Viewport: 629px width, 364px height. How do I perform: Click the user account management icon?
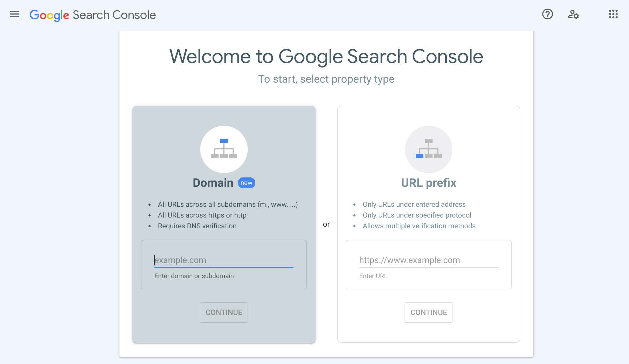(x=573, y=14)
